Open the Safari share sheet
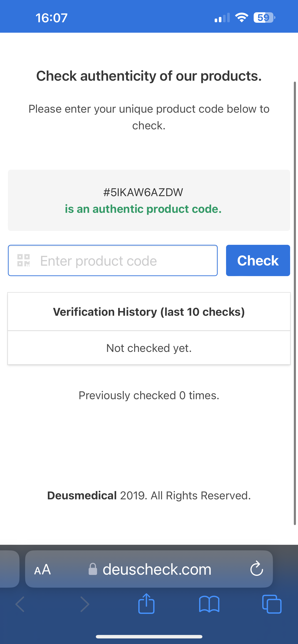Image resolution: width=298 pixels, height=644 pixels. (146, 603)
